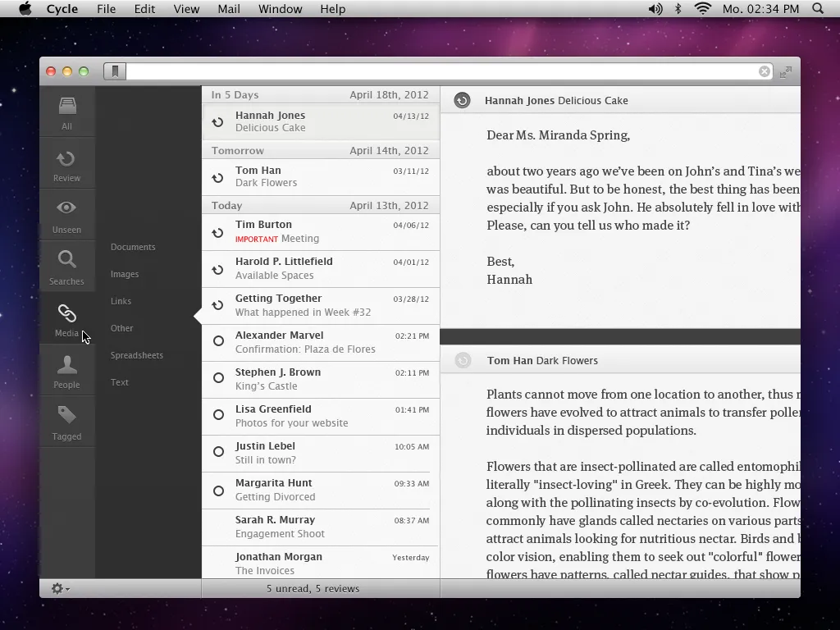The width and height of the screenshot is (840, 630).
Task: Enter fullscreen with the arrows icon
Action: [x=786, y=72]
